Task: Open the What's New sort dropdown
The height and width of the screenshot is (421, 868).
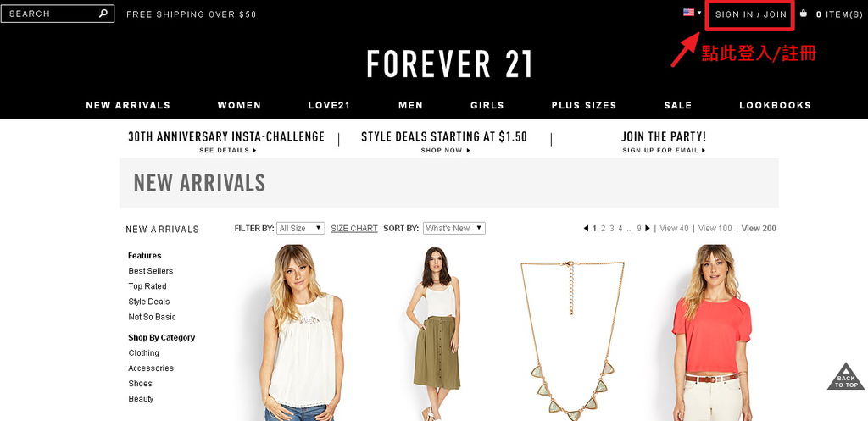Action: (x=454, y=228)
